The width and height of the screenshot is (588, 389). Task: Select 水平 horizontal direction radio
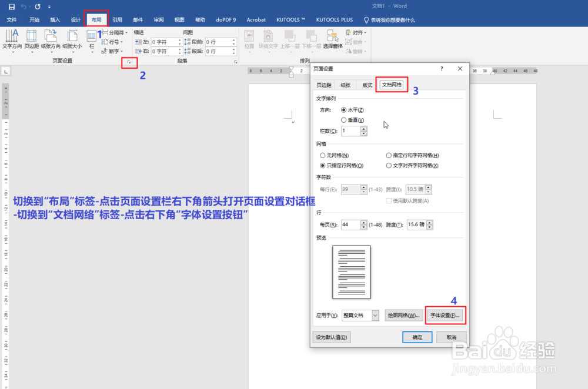[x=343, y=110]
